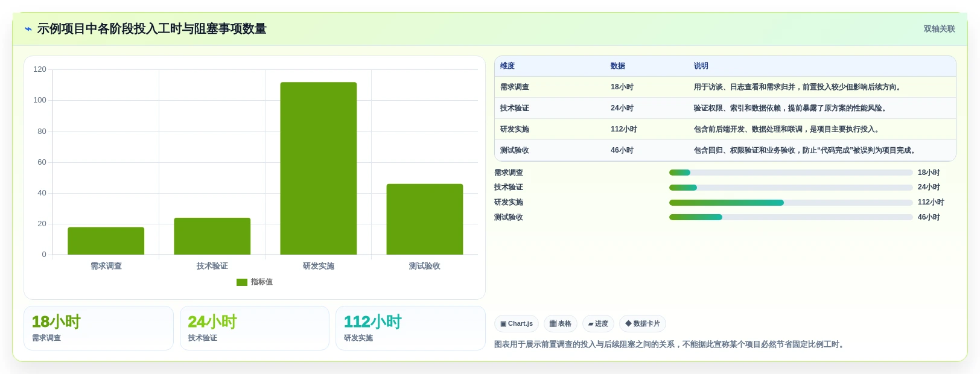Click the 数据 column header
This screenshot has width=980, height=374.
(x=618, y=66)
